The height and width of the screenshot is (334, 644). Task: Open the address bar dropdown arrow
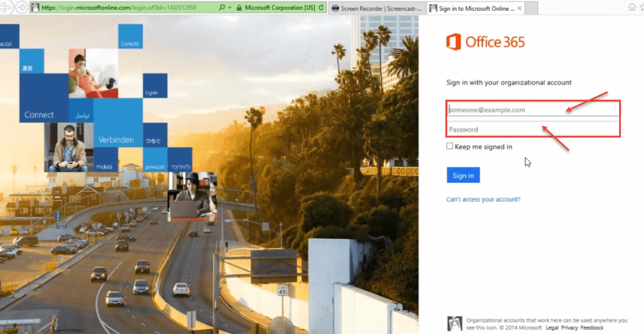click(x=229, y=7)
